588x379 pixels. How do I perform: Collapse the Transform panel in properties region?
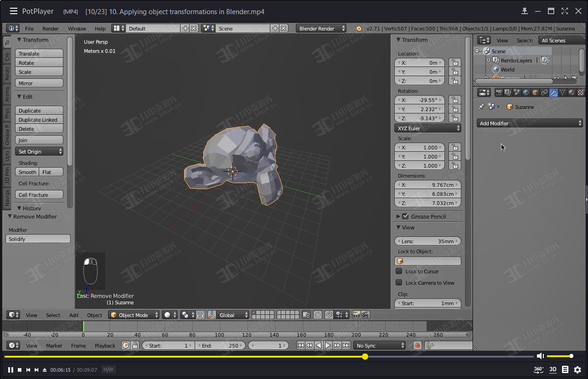[x=398, y=40]
